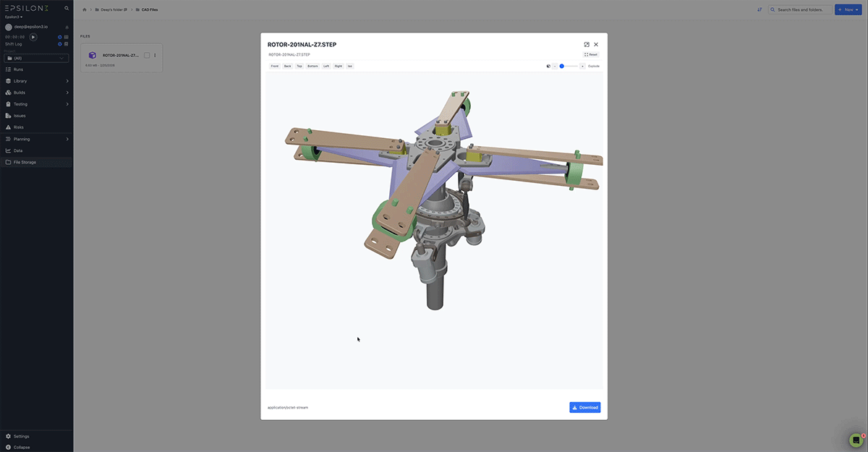Open the Epsilon3 workspace dropdown

pyautogui.click(x=14, y=17)
